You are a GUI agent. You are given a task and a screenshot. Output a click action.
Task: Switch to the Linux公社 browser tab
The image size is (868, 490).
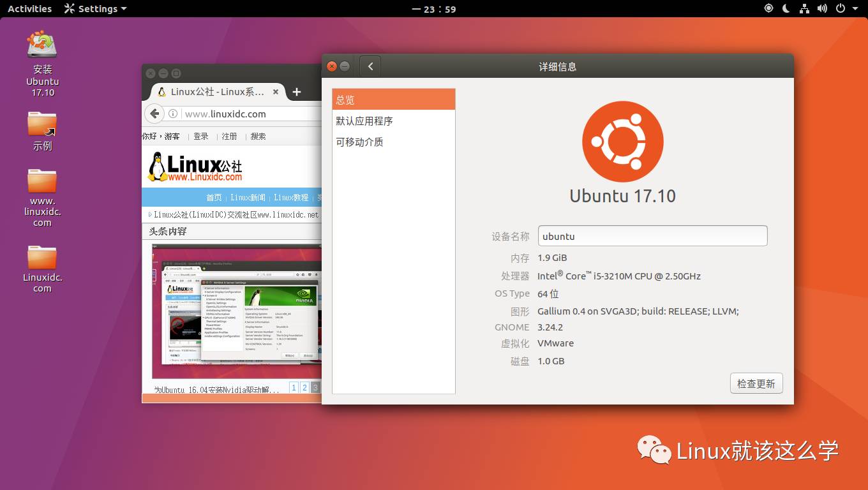pyautogui.click(x=218, y=92)
